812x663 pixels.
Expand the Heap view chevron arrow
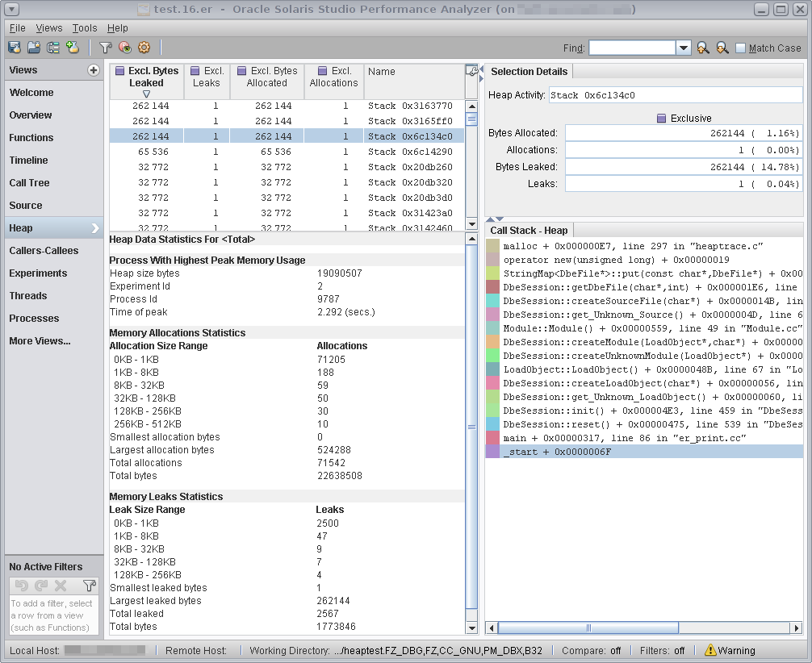(x=95, y=227)
